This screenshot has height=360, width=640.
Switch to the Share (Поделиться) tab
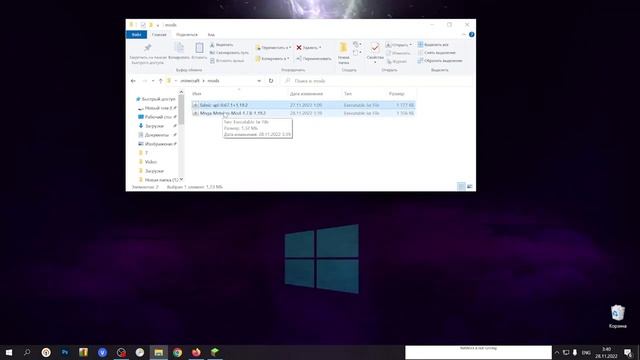coord(187,35)
